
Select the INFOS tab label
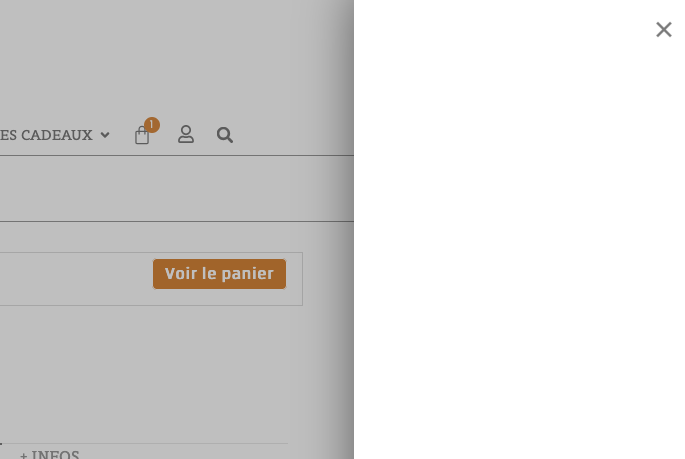(55, 454)
